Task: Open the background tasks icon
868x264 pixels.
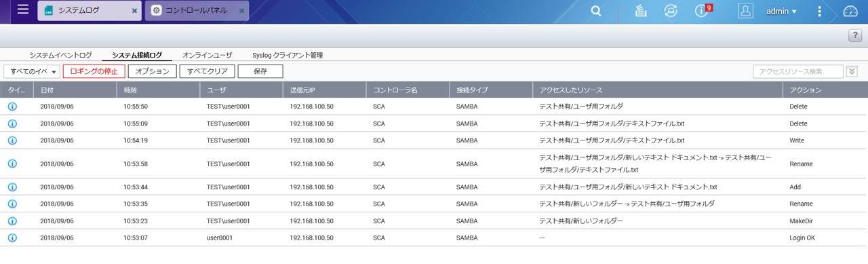Action: pos(641,11)
